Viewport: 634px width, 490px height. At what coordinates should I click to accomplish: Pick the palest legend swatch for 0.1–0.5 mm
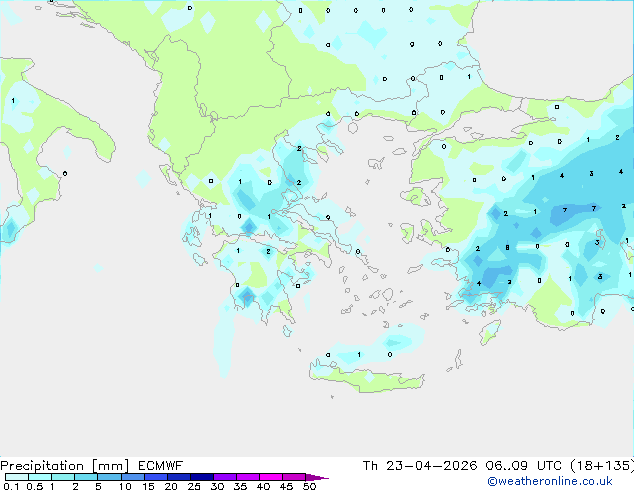(17, 477)
